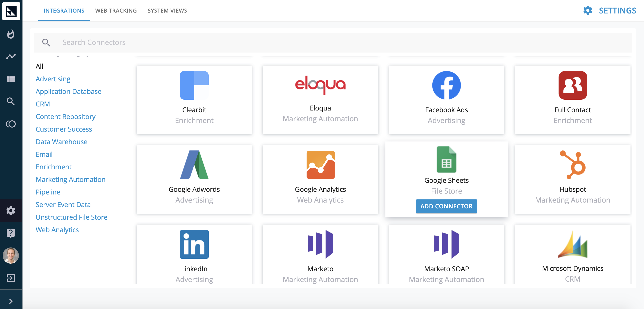The image size is (644, 309).
Task: Click the Marketo SOAP logo icon
Action: click(446, 244)
